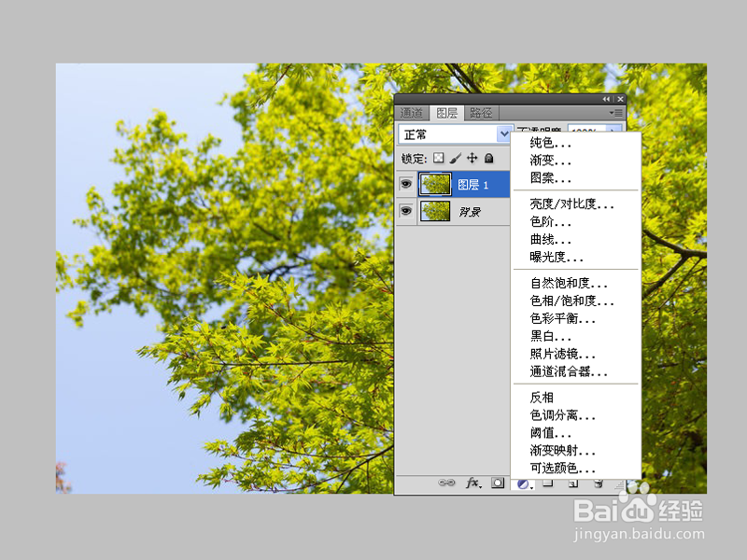The image size is (747, 560).
Task: Choose 曲线... adjustment
Action: [550, 239]
